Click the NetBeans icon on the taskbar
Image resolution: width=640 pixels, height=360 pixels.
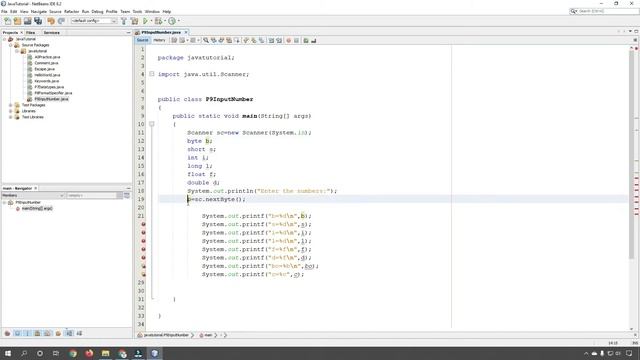(154, 353)
